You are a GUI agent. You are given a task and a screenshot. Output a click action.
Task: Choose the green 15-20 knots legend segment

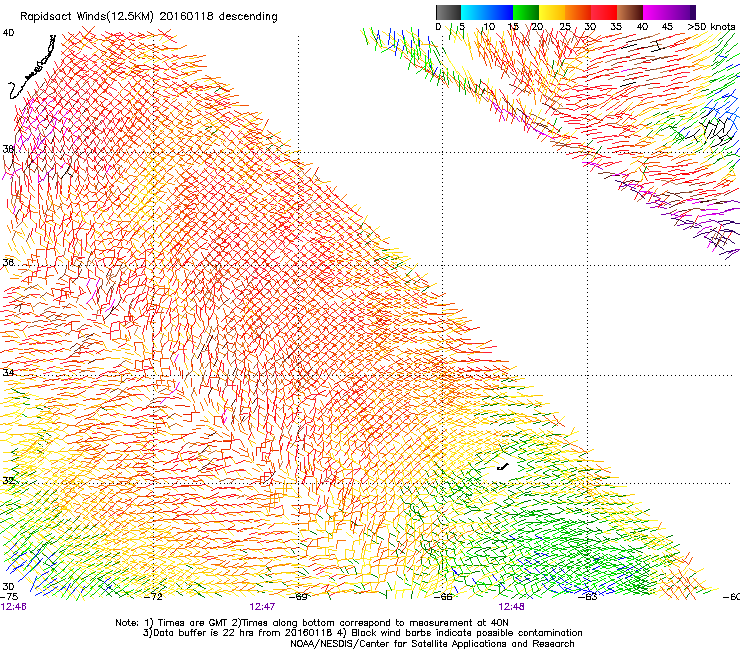526,12
